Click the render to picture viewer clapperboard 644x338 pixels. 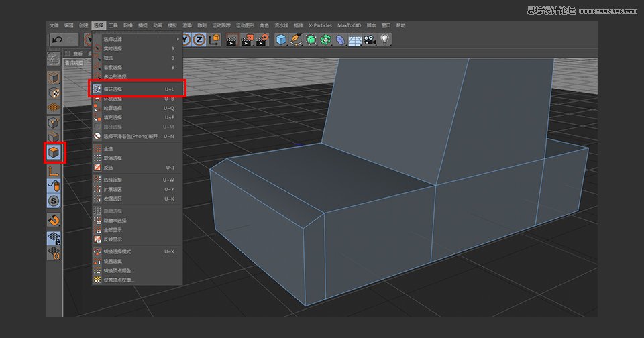[x=247, y=40]
